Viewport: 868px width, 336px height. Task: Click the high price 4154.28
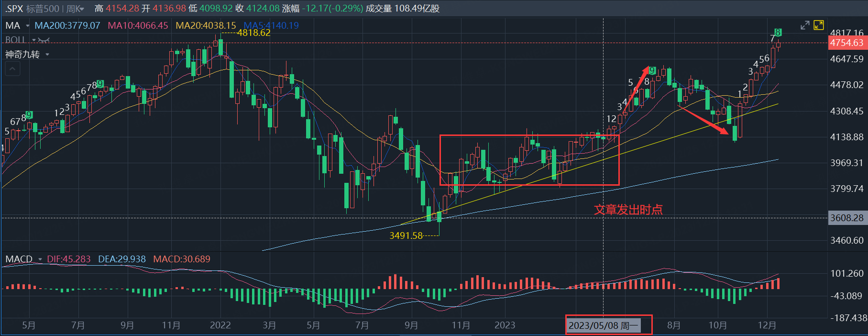point(122,9)
